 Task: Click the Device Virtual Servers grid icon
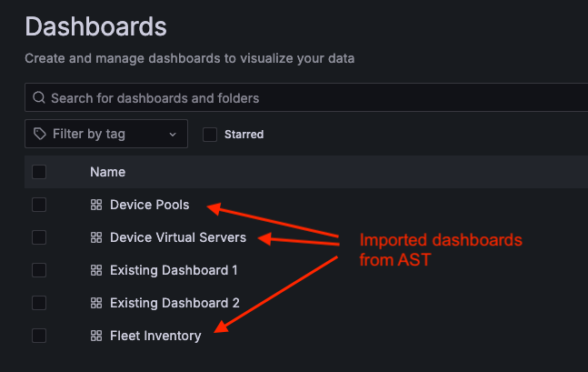coord(96,237)
